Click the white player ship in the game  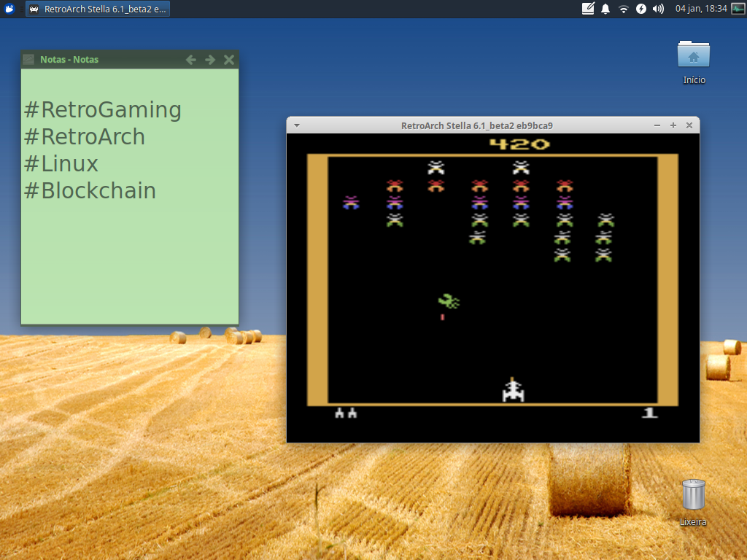click(x=513, y=390)
